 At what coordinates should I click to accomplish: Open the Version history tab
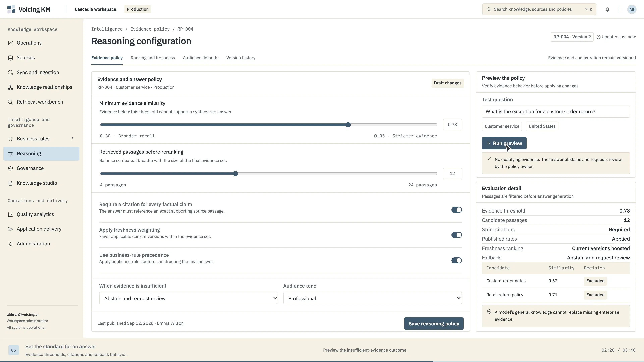coord(241,58)
